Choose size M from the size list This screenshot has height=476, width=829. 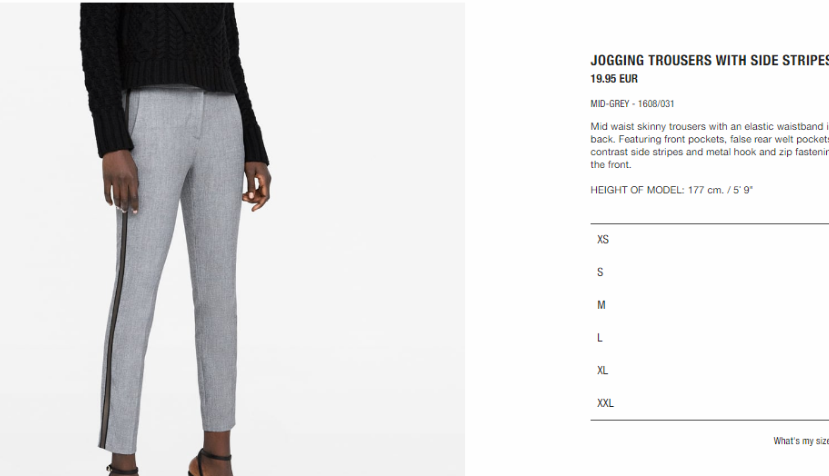pos(710,305)
